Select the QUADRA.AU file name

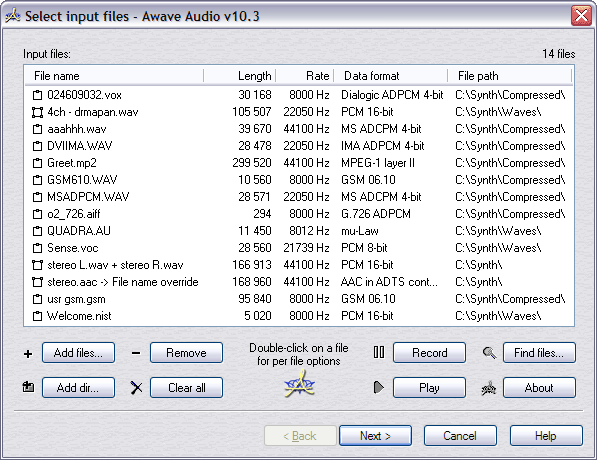pos(79,231)
